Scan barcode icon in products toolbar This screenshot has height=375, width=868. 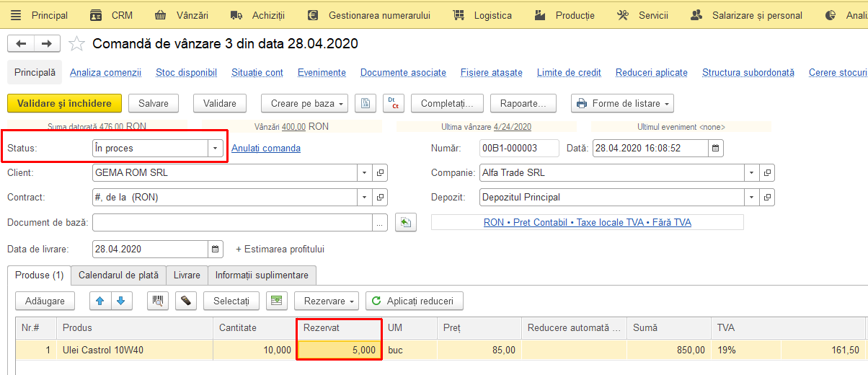pyautogui.click(x=158, y=301)
